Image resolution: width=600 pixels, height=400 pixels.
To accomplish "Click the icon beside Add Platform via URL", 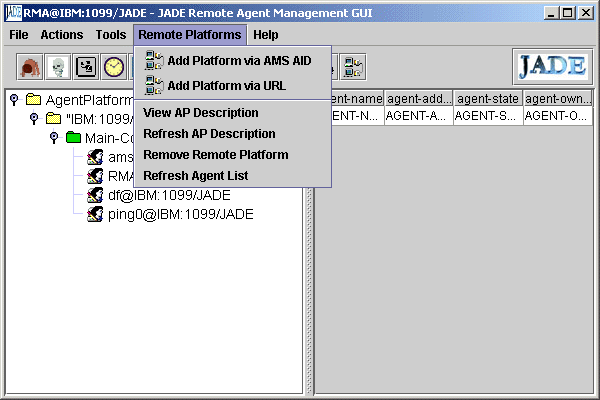I will (154, 85).
